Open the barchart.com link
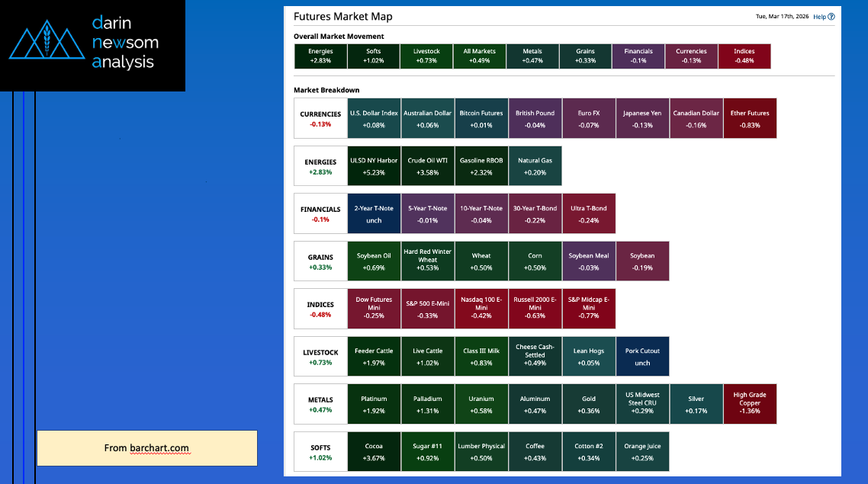Screen dimensions: 868x484 [159, 448]
